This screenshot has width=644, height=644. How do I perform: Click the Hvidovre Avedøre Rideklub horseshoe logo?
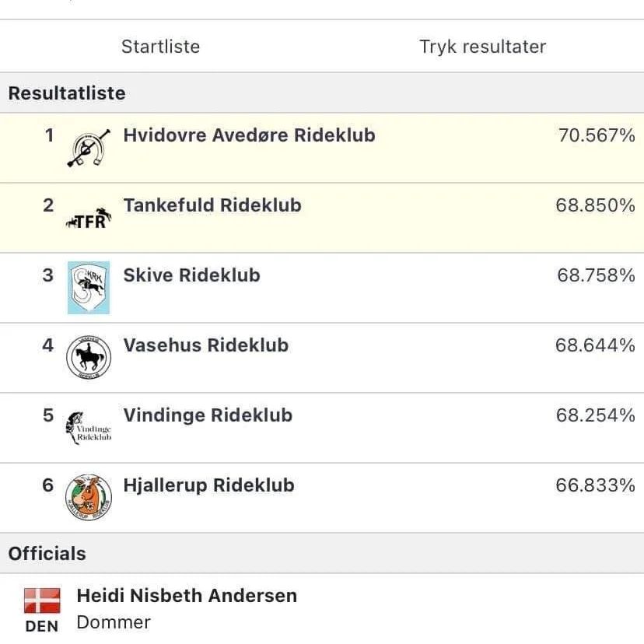[89, 148]
